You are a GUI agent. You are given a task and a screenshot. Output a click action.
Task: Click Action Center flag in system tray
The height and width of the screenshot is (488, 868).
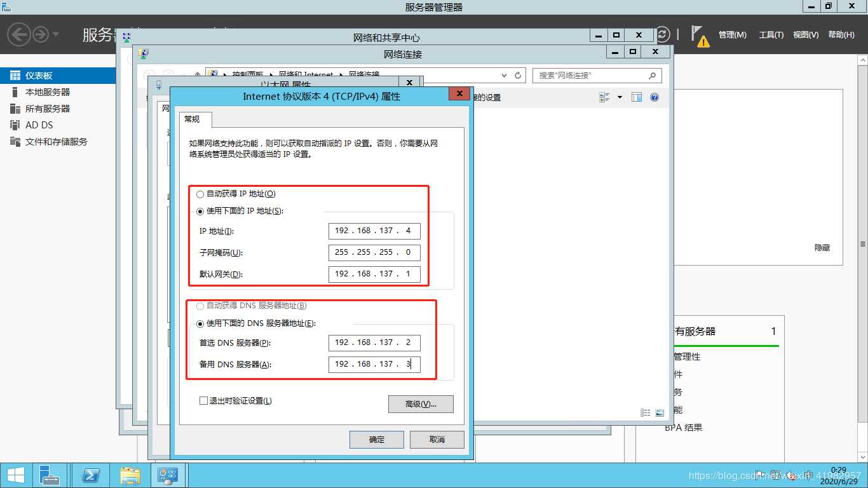coord(761,474)
